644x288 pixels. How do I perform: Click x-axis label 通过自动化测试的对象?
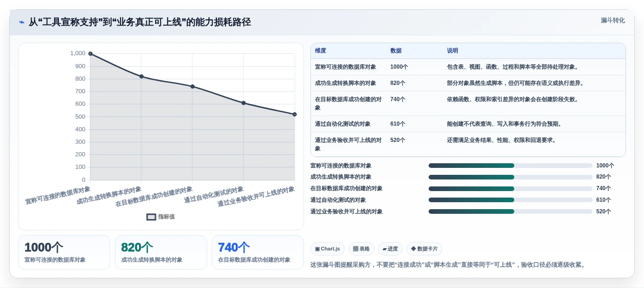point(214,194)
